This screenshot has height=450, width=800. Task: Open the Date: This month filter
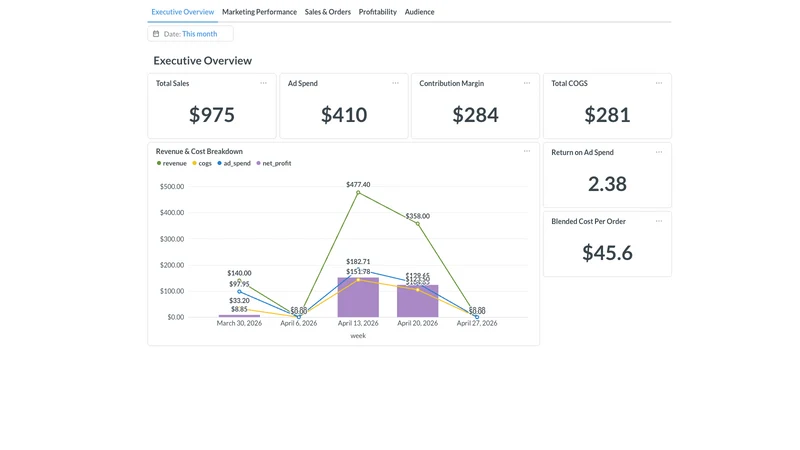190,34
